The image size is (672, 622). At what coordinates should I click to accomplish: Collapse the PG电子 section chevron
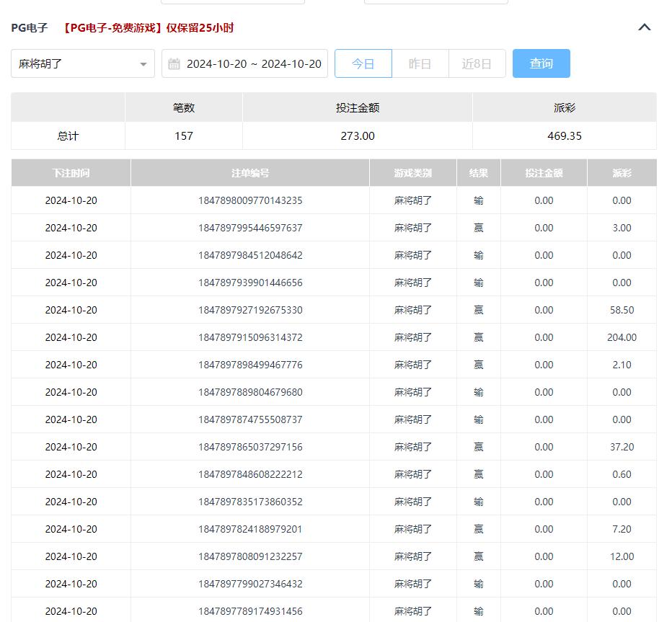point(645,27)
